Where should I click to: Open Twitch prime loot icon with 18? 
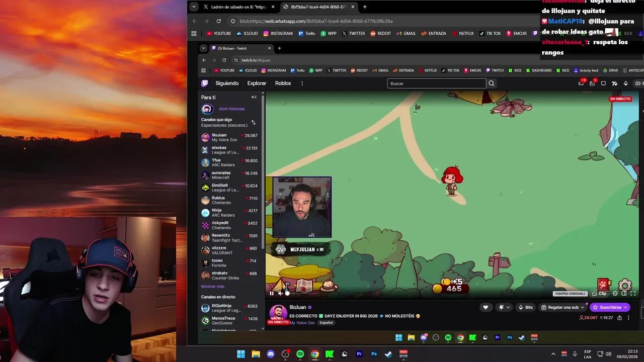coord(582,83)
